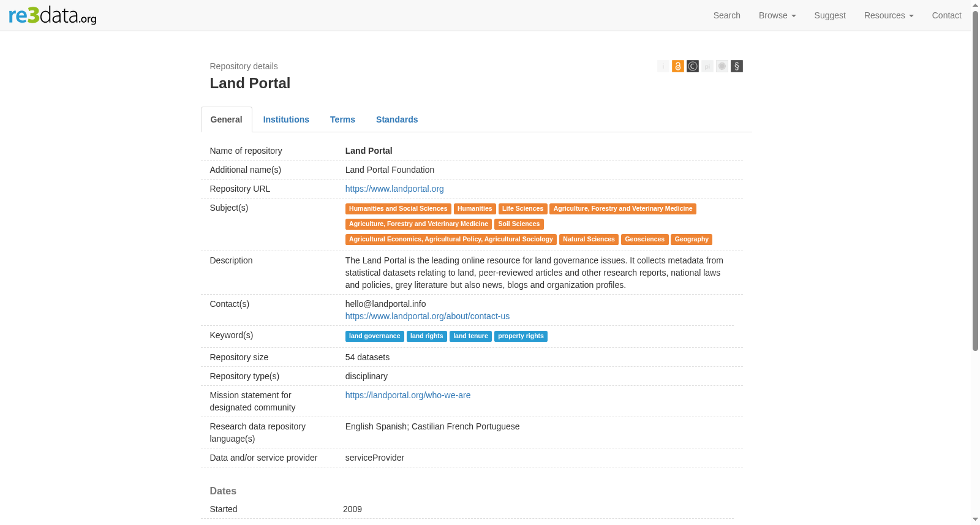Screen dimensions: 980x525
Task: Switch to the Institutions tab
Action: pos(286,119)
